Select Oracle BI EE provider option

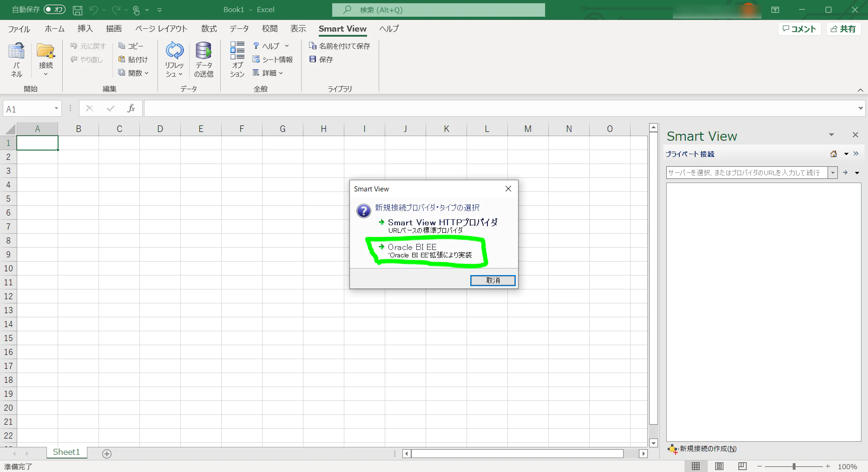tap(425, 251)
